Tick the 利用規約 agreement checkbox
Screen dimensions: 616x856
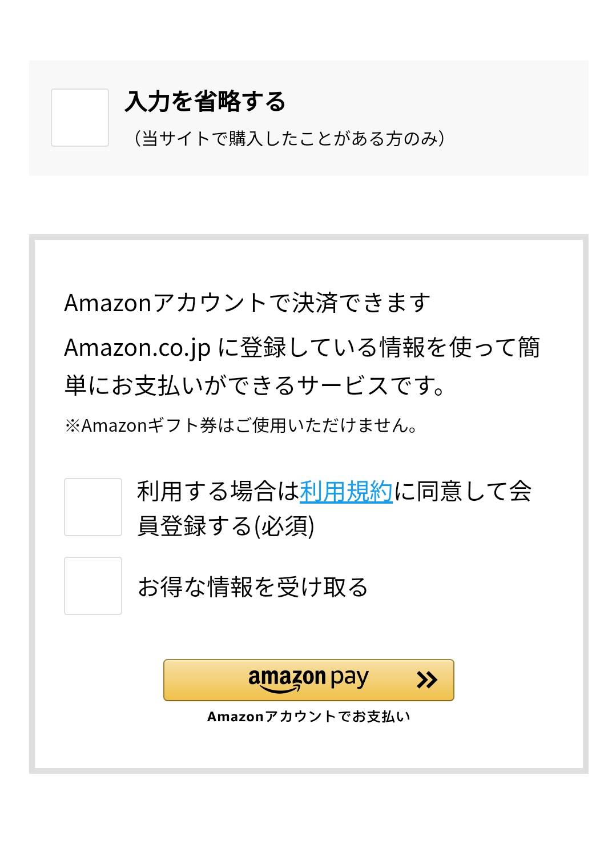click(x=93, y=507)
